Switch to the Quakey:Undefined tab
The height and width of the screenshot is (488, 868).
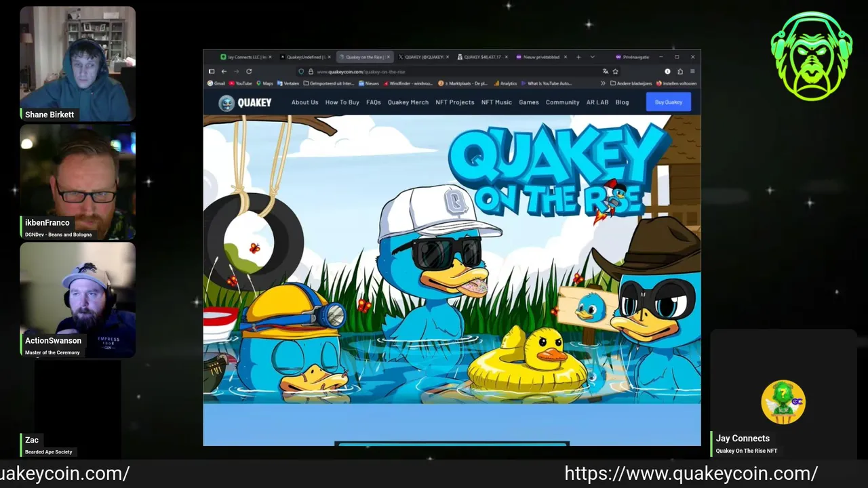(x=304, y=57)
